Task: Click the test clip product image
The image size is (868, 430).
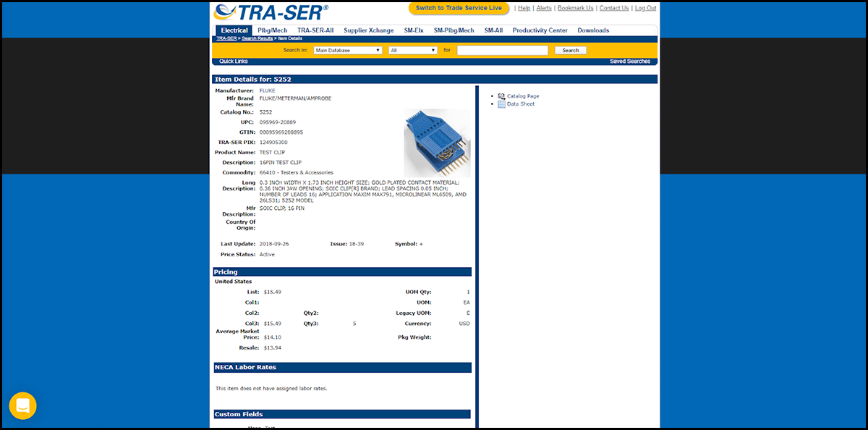Action: click(x=437, y=143)
